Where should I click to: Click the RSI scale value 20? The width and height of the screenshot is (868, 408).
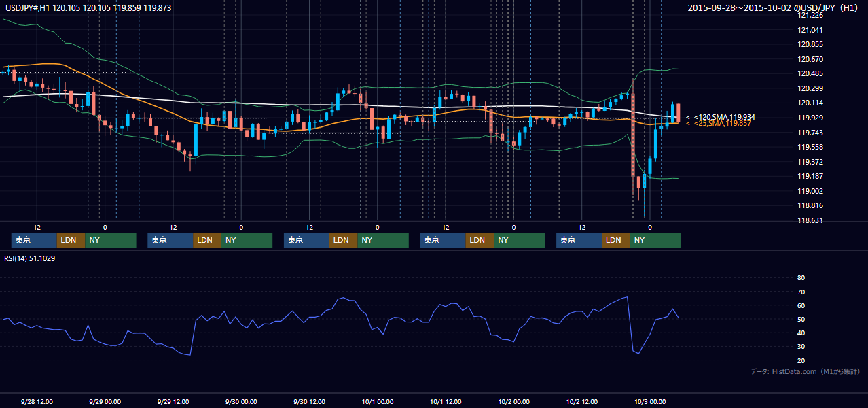(x=801, y=360)
